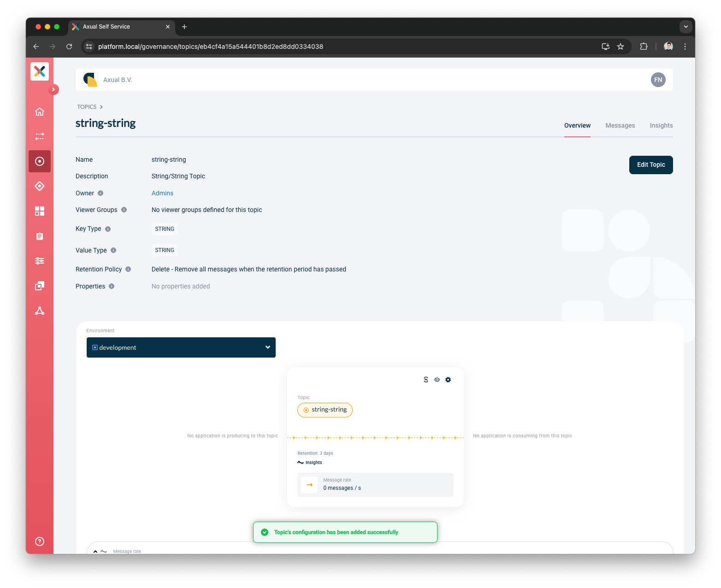Click the settings sliders icon in the sidebar
The width and height of the screenshot is (721, 588).
[40, 261]
